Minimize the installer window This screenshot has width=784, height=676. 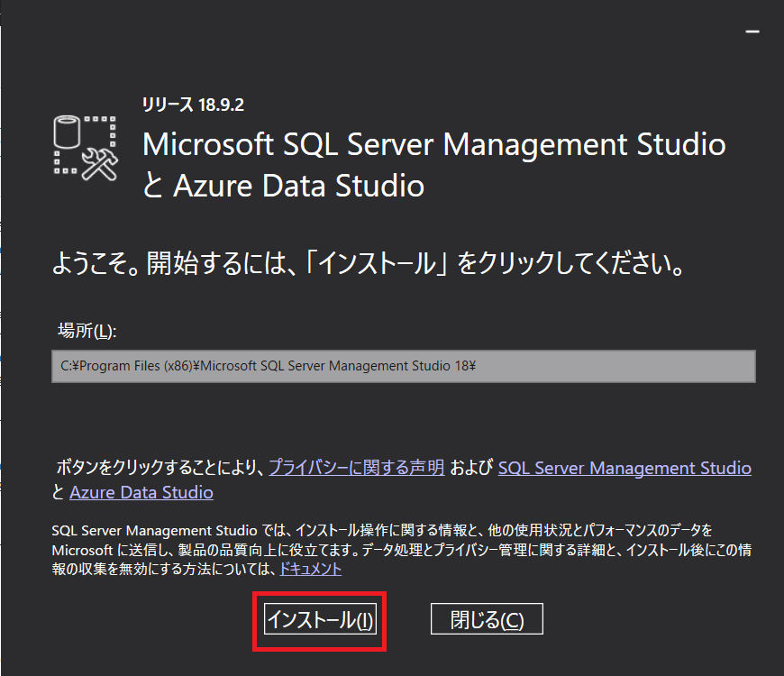752,32
